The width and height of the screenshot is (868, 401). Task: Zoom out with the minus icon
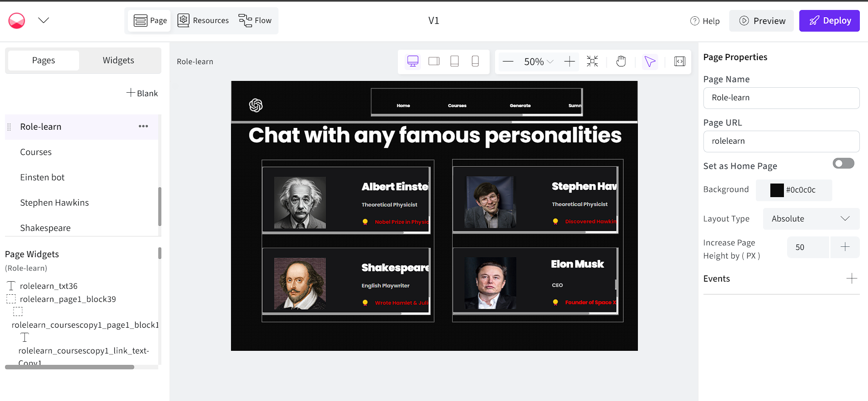[x=508, y=61]
